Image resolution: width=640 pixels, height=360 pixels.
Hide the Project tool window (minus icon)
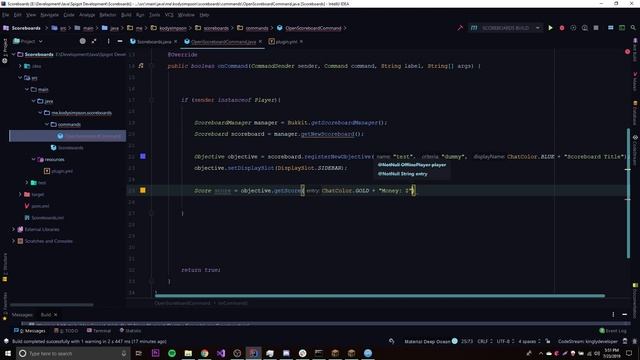click(x=120, y=41)
